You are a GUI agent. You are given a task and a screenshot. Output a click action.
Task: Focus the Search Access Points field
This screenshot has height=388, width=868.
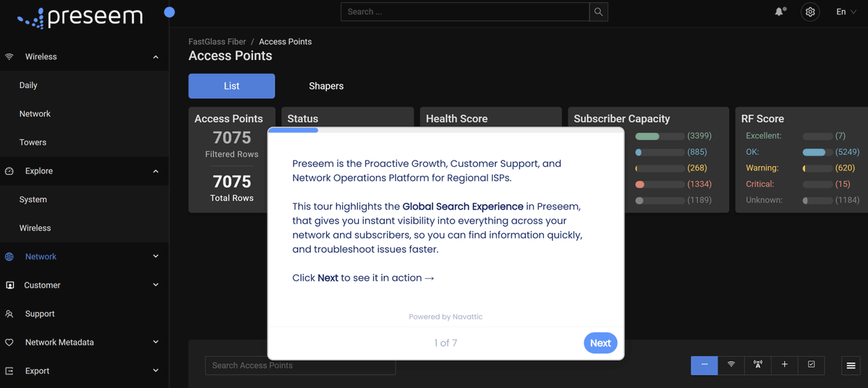click(300, 366)
